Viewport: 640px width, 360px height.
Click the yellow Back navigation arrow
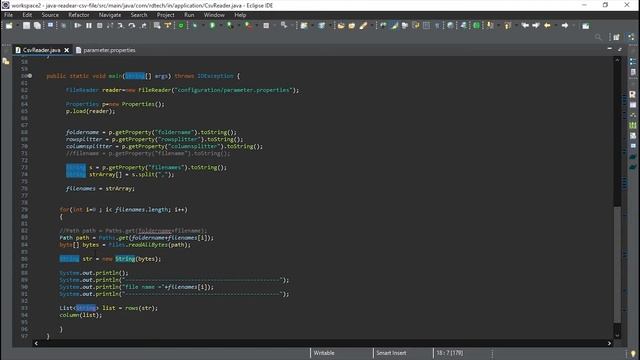[547, 26]
